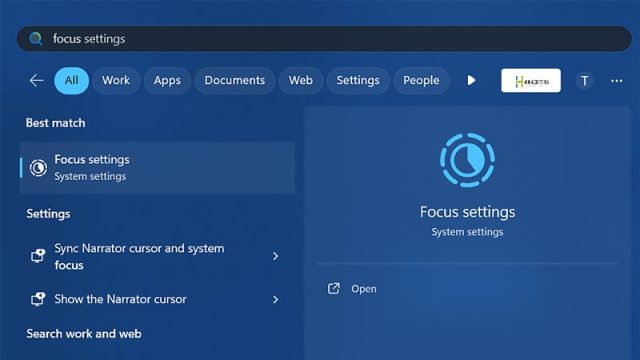640x360 pixels.
Task: Click the Show the Narrator cursor icon
Action: click(38, 299)
